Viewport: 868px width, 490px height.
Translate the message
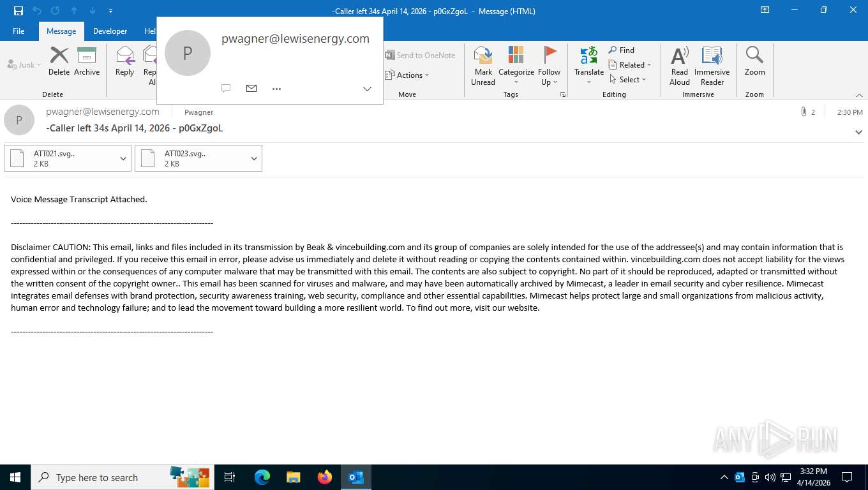click(x=588, y=66)
